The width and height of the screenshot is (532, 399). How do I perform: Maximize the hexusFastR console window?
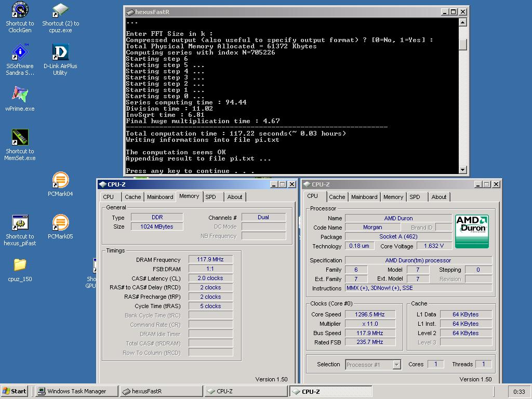(x=454, y=12)
